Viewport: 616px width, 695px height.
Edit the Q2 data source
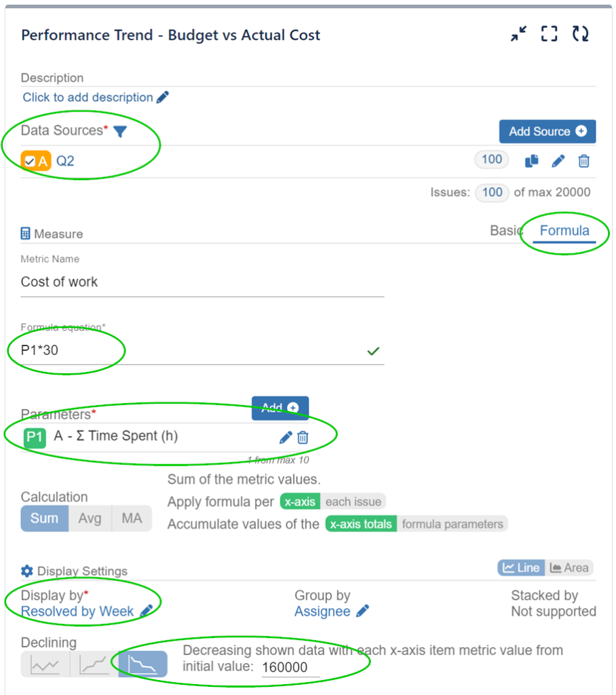(558, 161)
